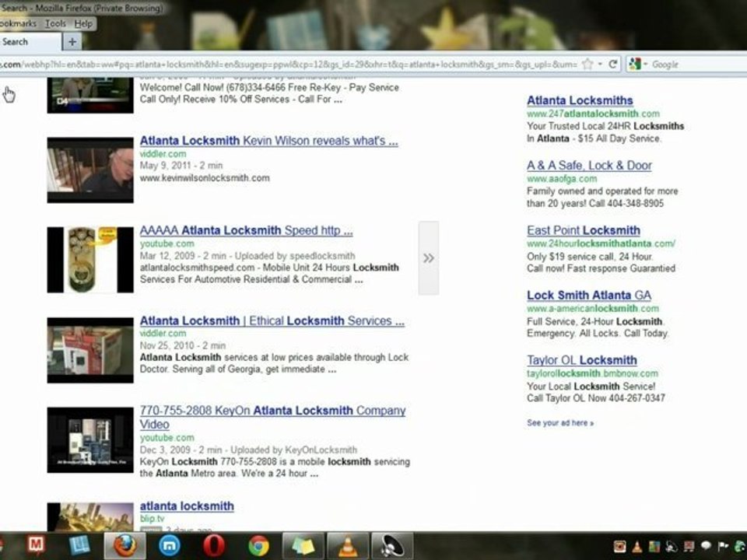Viewport: 747px width, 560px height.
Task: Click the Google search engine icon
Action: tap(635, 64)
